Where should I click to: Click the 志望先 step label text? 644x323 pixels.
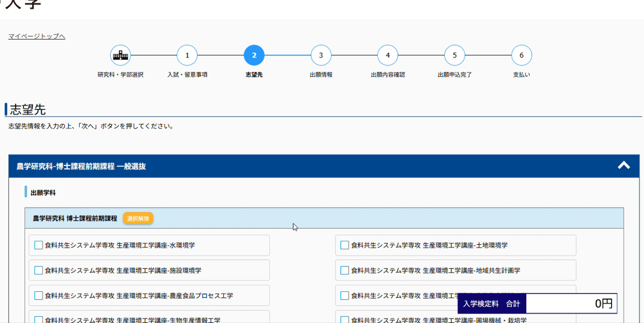tap(254, 75)
